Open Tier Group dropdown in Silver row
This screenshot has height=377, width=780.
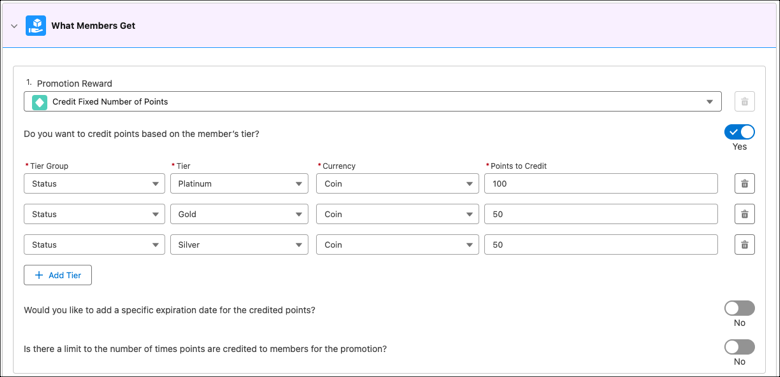pyautogui.click(x=94, y=245)
